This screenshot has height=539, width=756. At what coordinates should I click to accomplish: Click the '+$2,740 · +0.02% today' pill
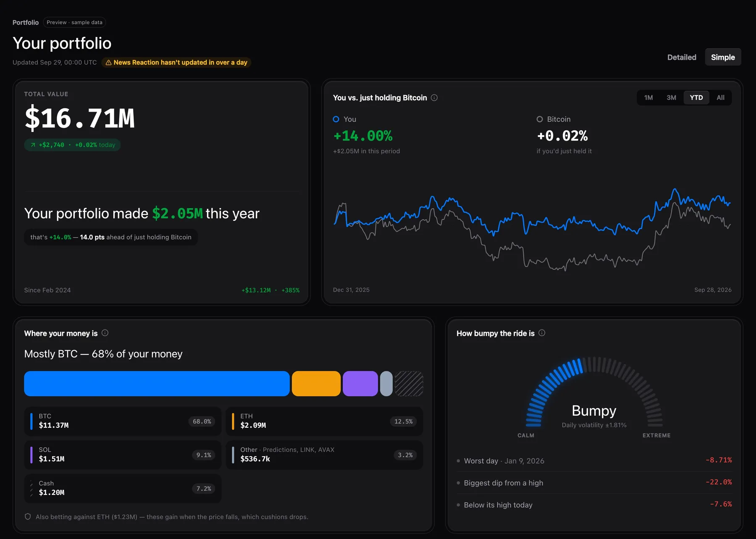pos(72,145)
